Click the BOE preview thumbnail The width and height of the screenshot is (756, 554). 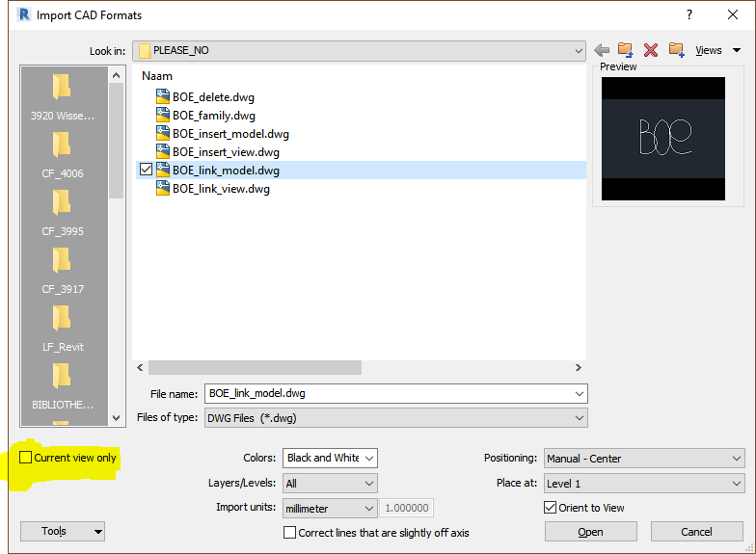point(663,139)
